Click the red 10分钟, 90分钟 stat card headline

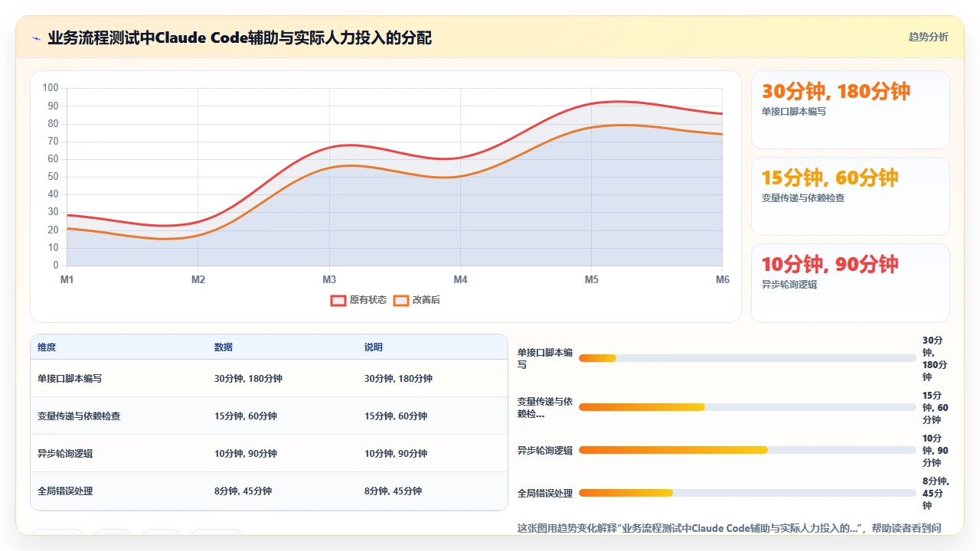tap(830, 264)
